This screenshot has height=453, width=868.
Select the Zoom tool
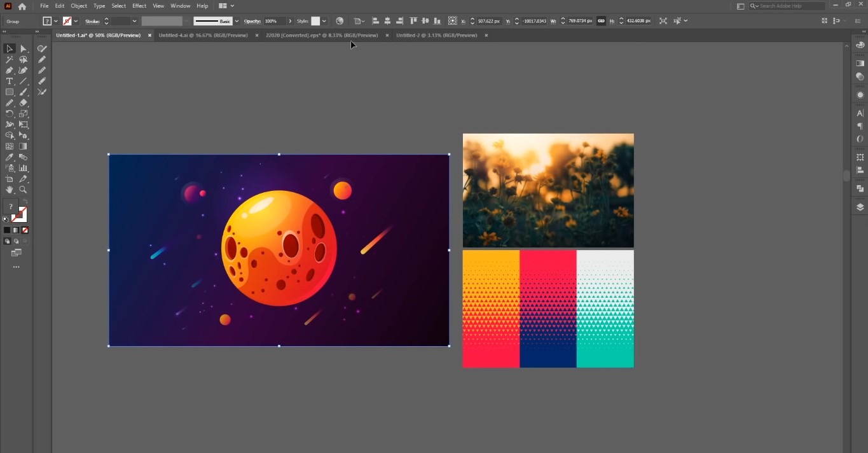(22, 190)
